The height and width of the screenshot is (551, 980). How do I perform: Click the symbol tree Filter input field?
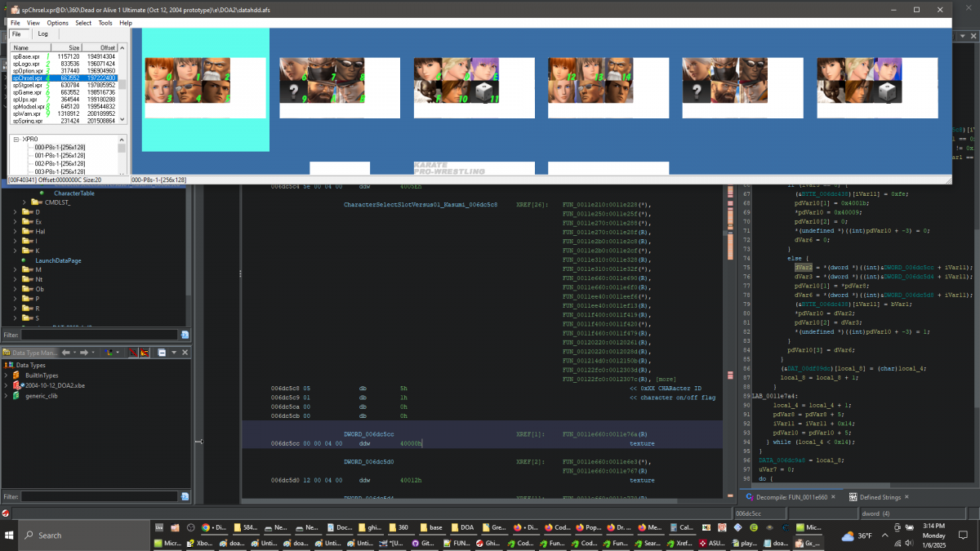(99, 335)
